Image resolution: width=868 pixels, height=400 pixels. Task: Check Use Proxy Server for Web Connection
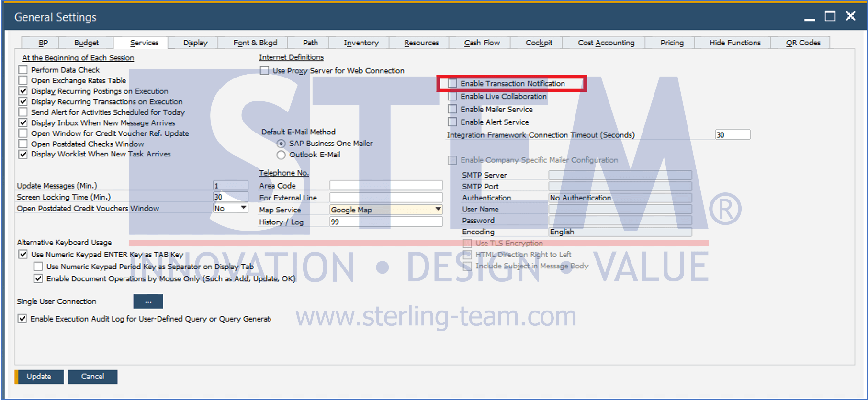(x=265, y=71)
